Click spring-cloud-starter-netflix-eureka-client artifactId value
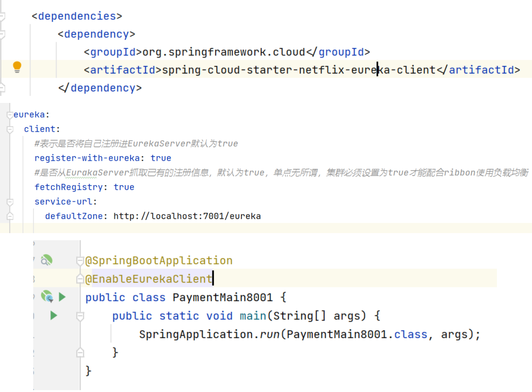 [299, 70]
